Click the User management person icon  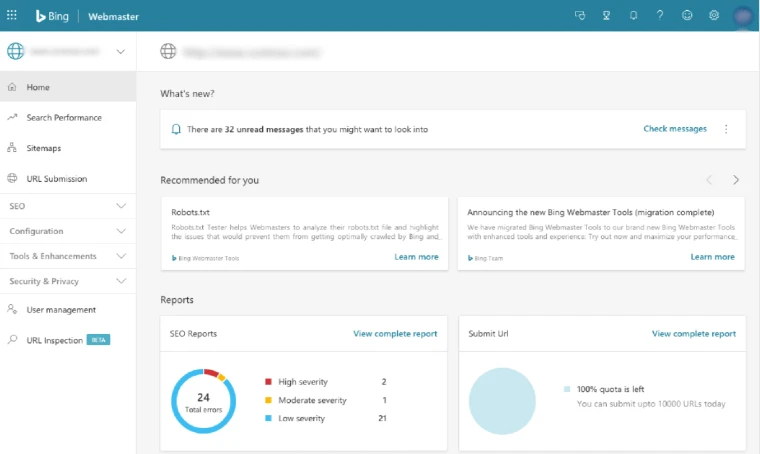tap(12, 309)
